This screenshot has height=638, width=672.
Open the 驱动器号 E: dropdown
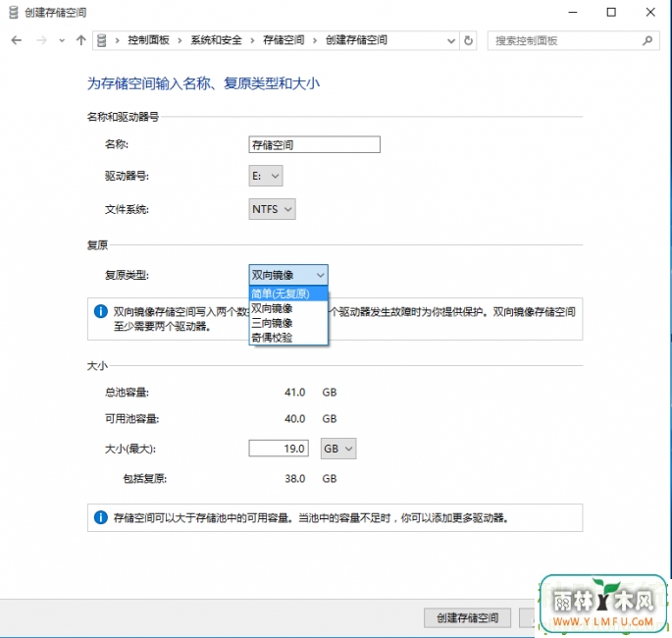[x=266, y=176]
